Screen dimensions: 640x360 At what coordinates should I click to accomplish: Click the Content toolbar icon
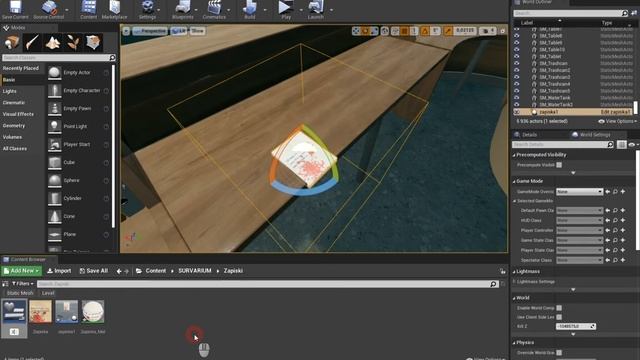coord(88,8)
